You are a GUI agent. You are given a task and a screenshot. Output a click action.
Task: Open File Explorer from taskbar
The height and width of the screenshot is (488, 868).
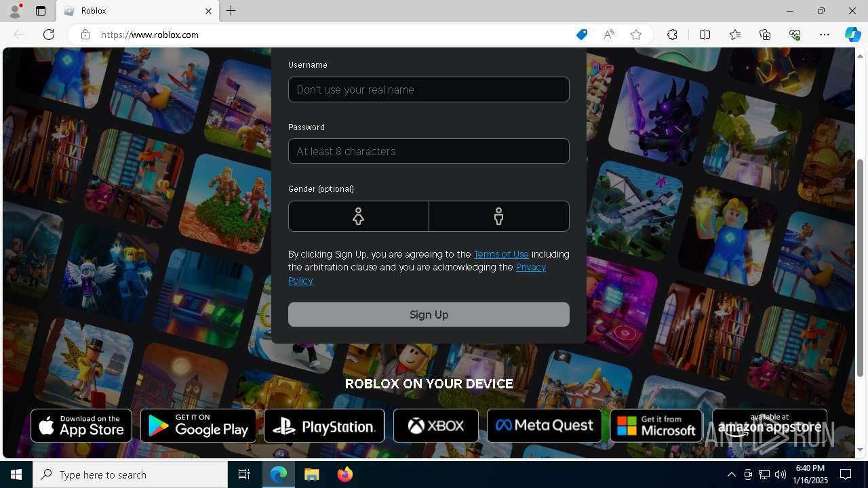[x=311, y=474]
